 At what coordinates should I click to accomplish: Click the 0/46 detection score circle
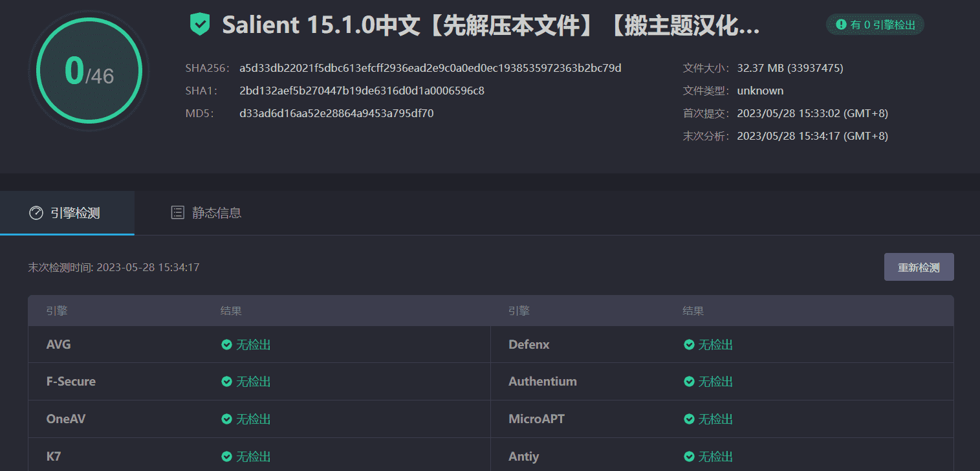pyautogui.click(x=89, y=71)
